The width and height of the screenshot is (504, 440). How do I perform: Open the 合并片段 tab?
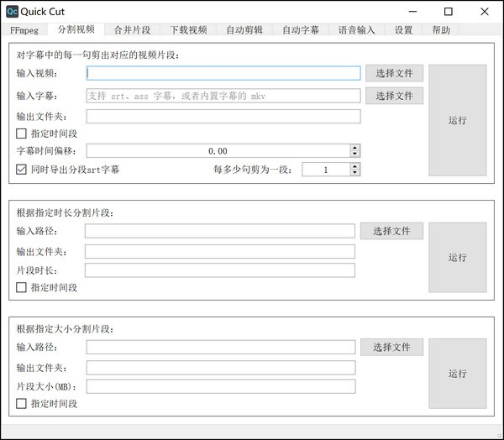[x=132, y=30]
